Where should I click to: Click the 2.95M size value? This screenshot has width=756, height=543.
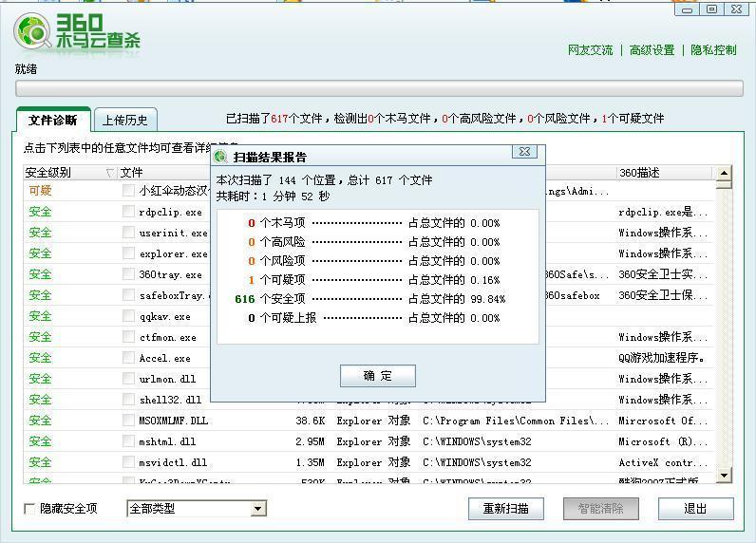point(310,441)
